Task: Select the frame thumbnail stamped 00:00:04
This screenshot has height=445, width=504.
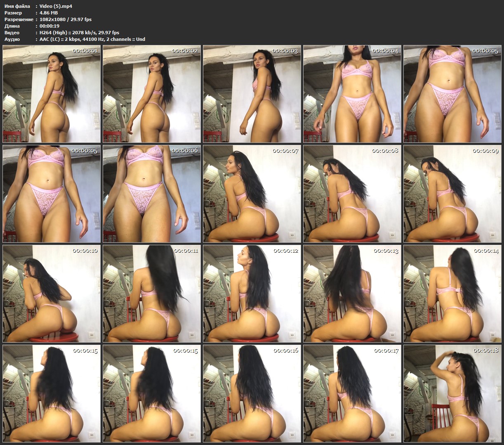Action: click(352, 94)
